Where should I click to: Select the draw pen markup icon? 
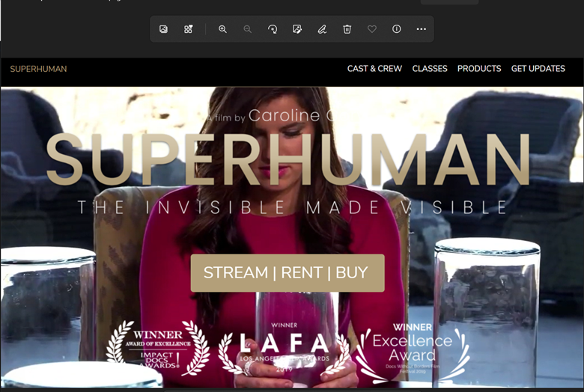[322, 29]
